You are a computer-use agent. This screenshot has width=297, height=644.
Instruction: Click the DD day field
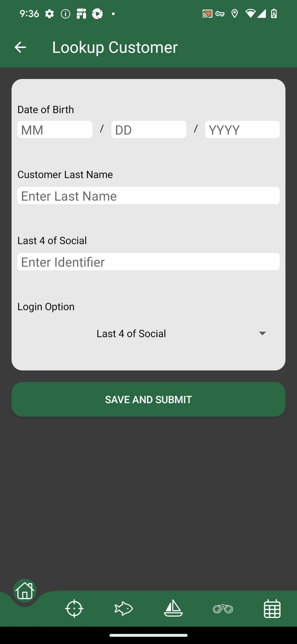coord(149,130)
